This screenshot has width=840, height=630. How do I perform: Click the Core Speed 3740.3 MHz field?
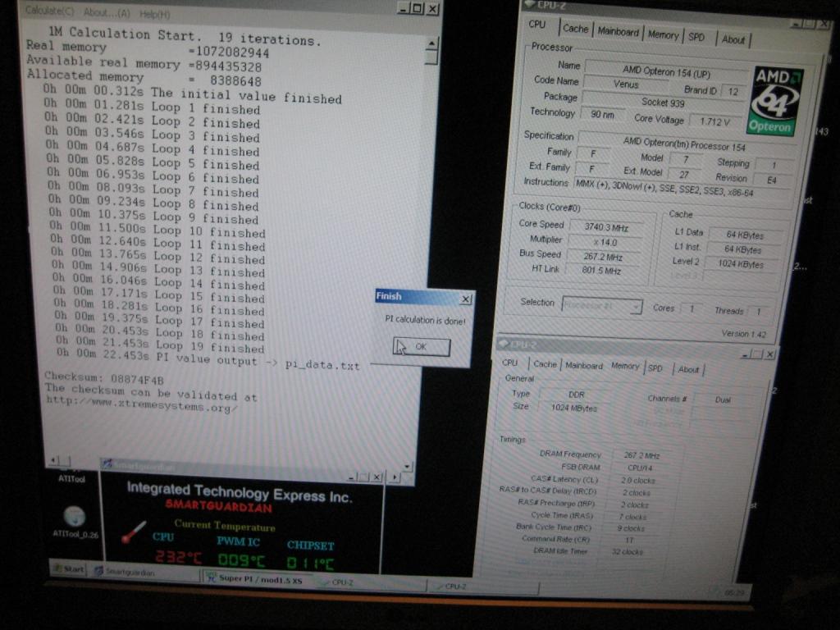tap(606, 228)
